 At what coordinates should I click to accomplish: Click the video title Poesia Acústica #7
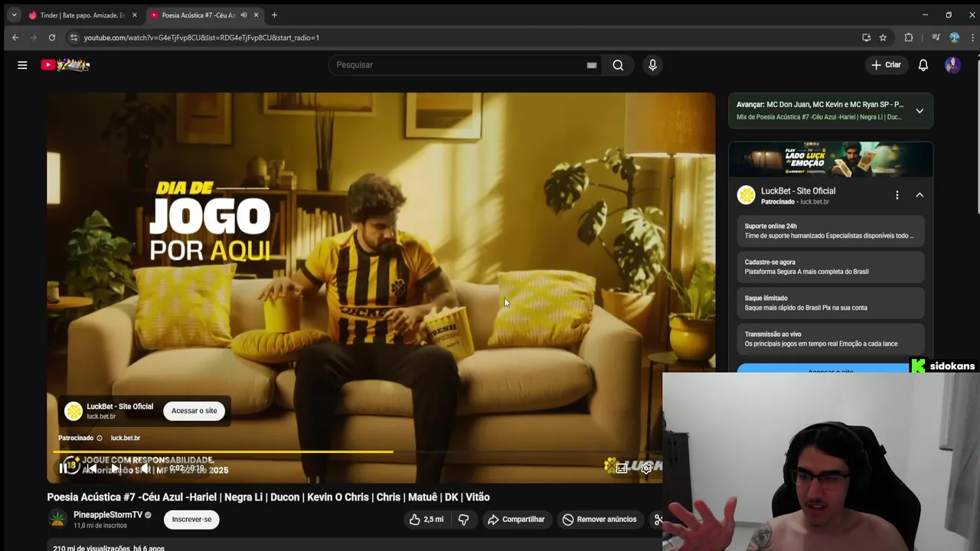tap(268, 497)
